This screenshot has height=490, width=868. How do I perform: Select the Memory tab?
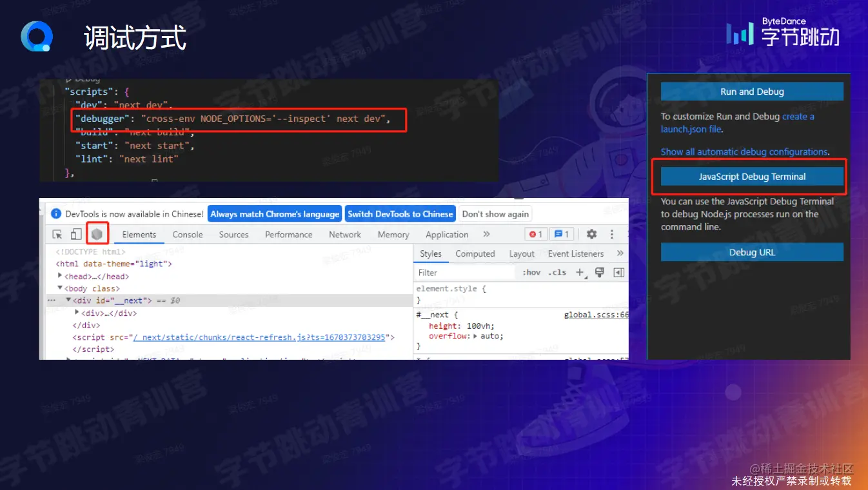[393, 235]
